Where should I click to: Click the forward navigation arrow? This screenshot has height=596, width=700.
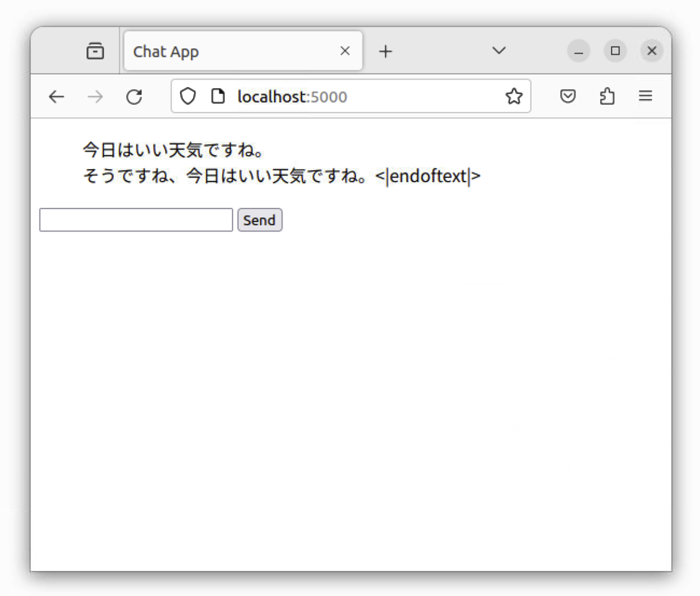click(x=95, y=97)
